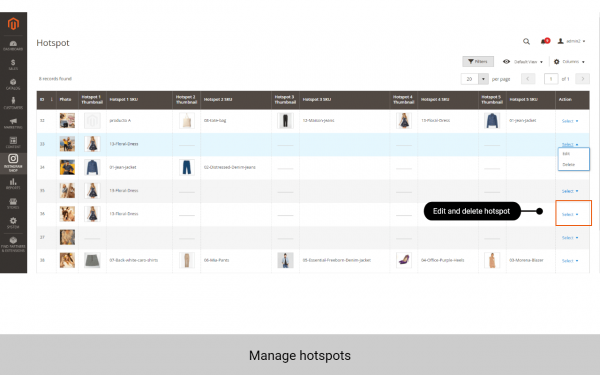Choose Edit in the action menu

[566, 153]
